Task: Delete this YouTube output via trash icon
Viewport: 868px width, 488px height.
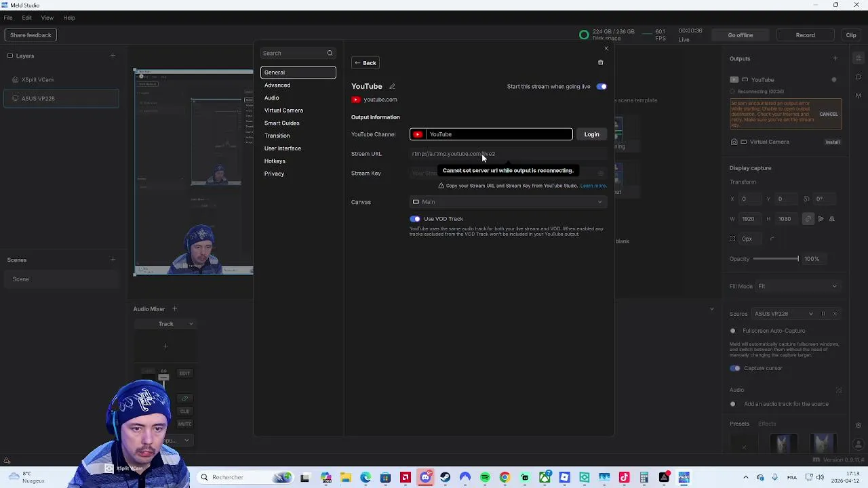Action: point(600,62)
